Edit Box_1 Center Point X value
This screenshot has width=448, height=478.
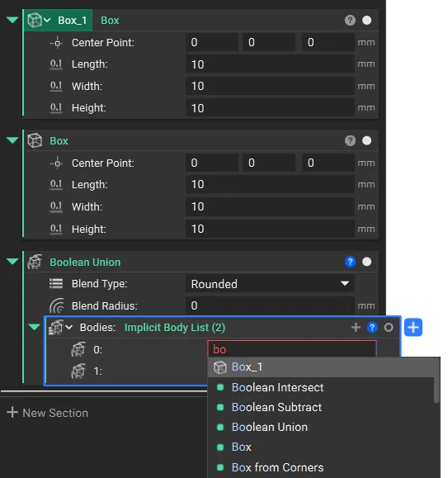212,42
